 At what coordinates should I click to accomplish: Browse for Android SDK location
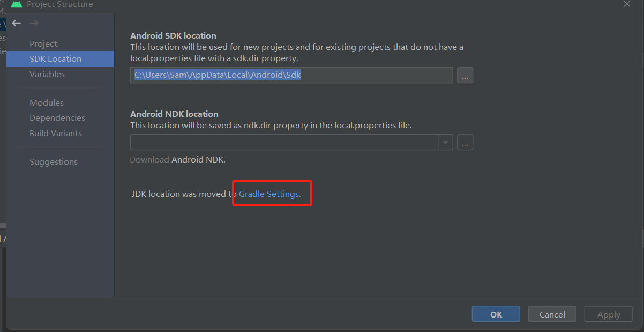pyautogui.click(x=465, y=75)
